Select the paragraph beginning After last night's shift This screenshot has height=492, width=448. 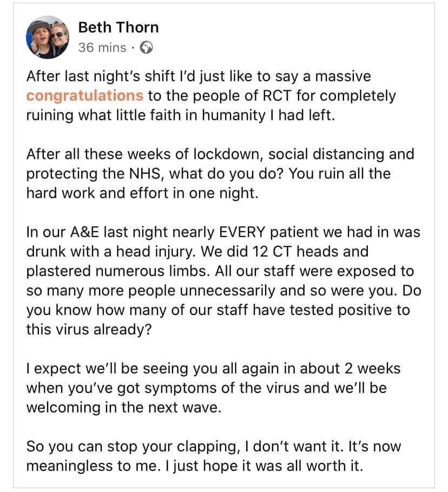tap(211, 96)
